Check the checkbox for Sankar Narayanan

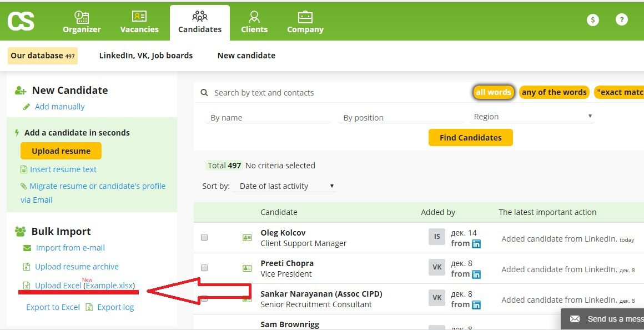tap(204, 298)
